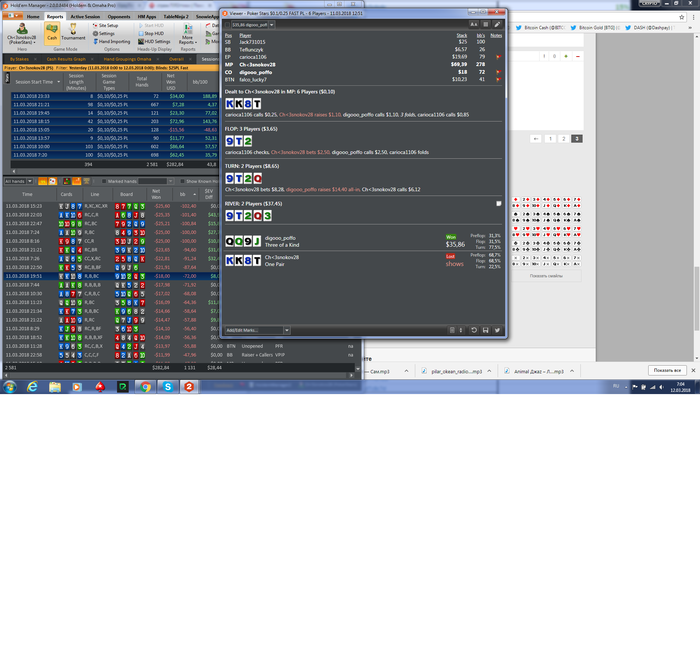Viewport: 700px width, 667px height.
Task: Toggle the first orange hand filter icon
Action: tap(42, 181)
